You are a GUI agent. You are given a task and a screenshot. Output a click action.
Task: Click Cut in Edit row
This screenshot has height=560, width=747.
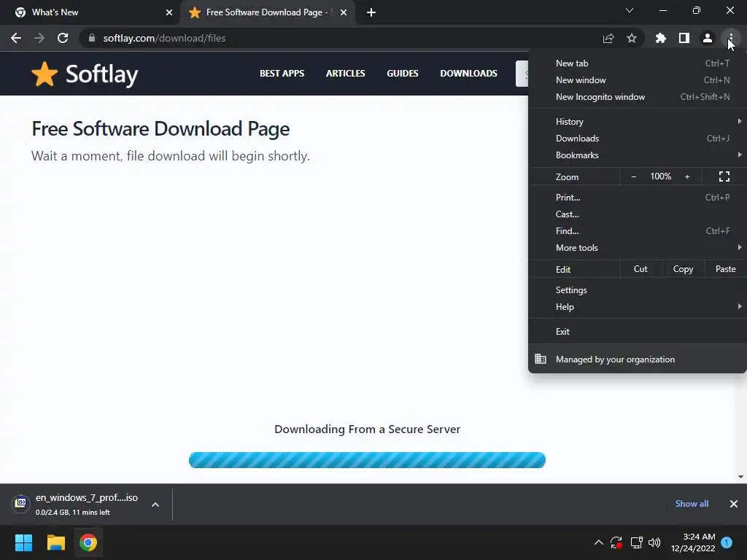pos(640,269)
